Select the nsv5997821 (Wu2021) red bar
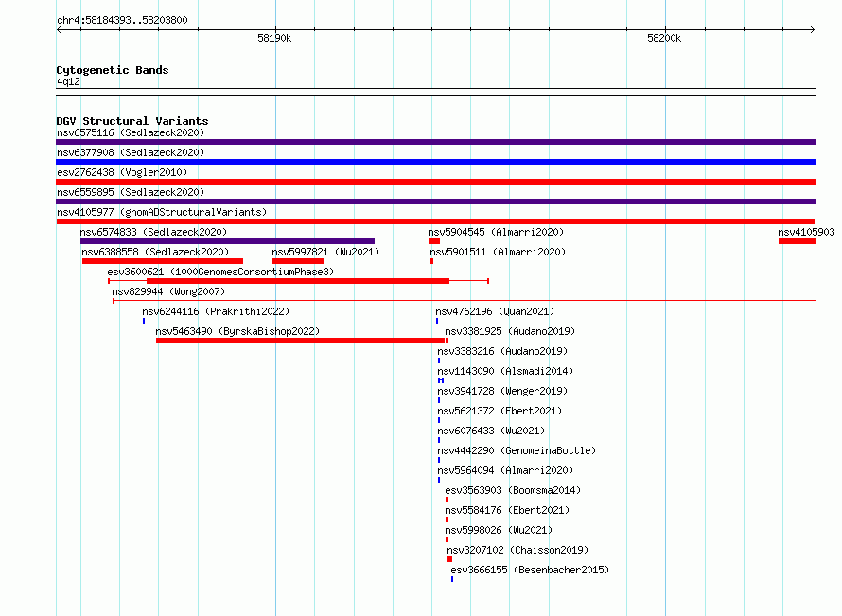Viewport: 842px width, 616px height. 298,261
